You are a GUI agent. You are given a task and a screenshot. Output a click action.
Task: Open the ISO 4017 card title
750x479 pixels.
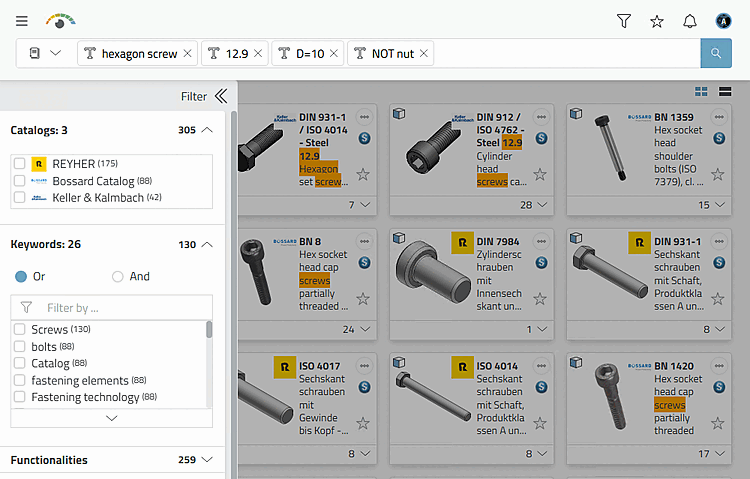pos(320,366)
